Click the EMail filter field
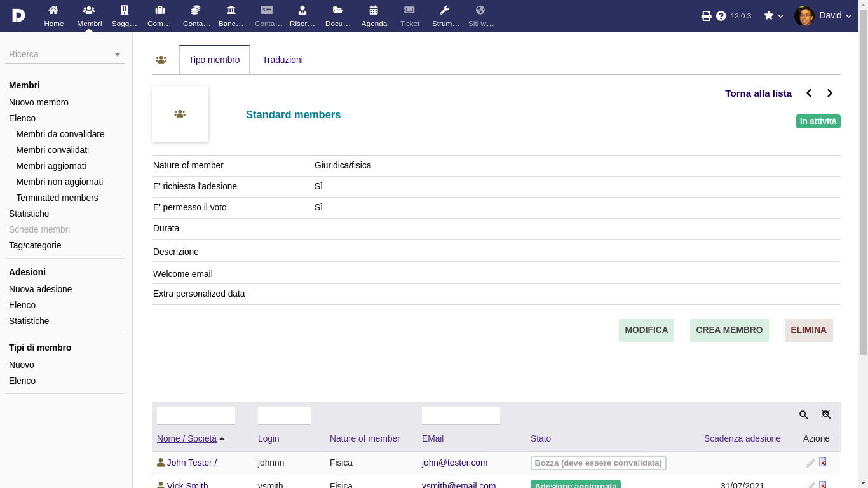Viewport: 868px width, 488px height. (x=461, y=416)
